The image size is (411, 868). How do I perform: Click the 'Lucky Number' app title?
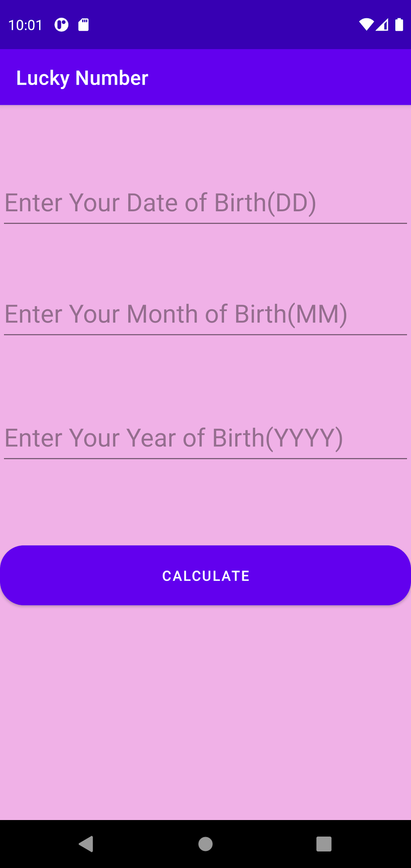[x=82, y=78]
